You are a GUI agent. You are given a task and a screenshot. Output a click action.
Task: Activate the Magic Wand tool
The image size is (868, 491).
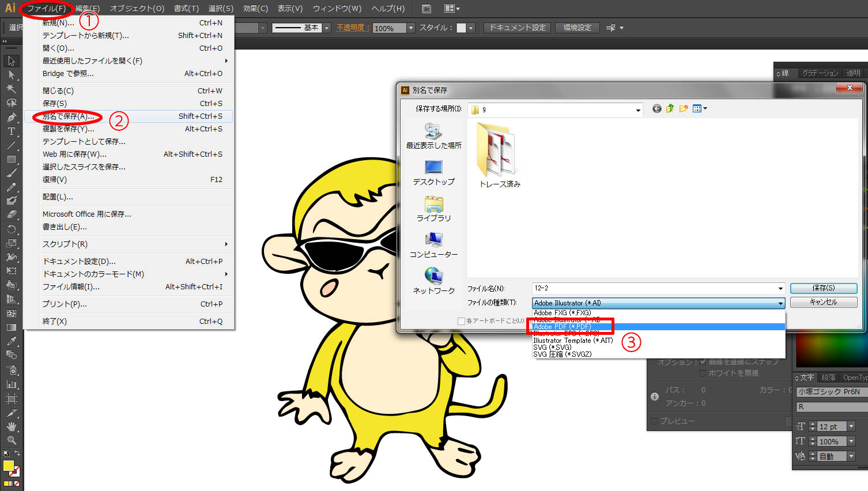[x=12, y=89]
